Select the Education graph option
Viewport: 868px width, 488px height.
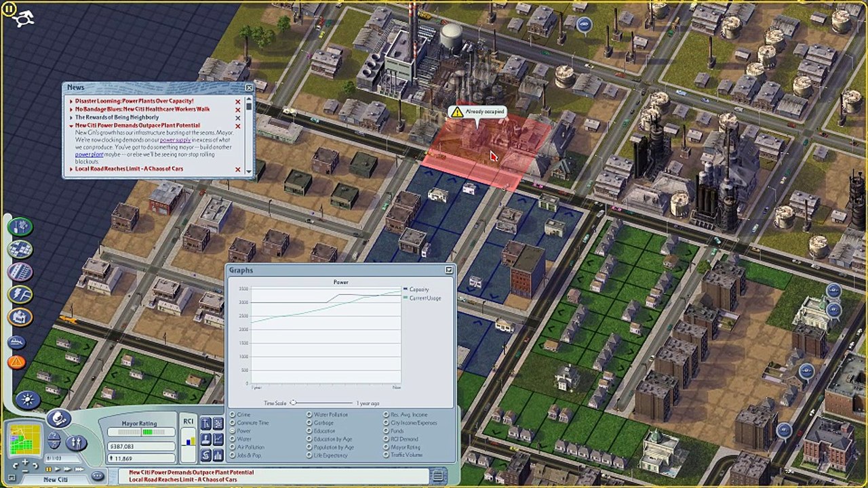321,431
